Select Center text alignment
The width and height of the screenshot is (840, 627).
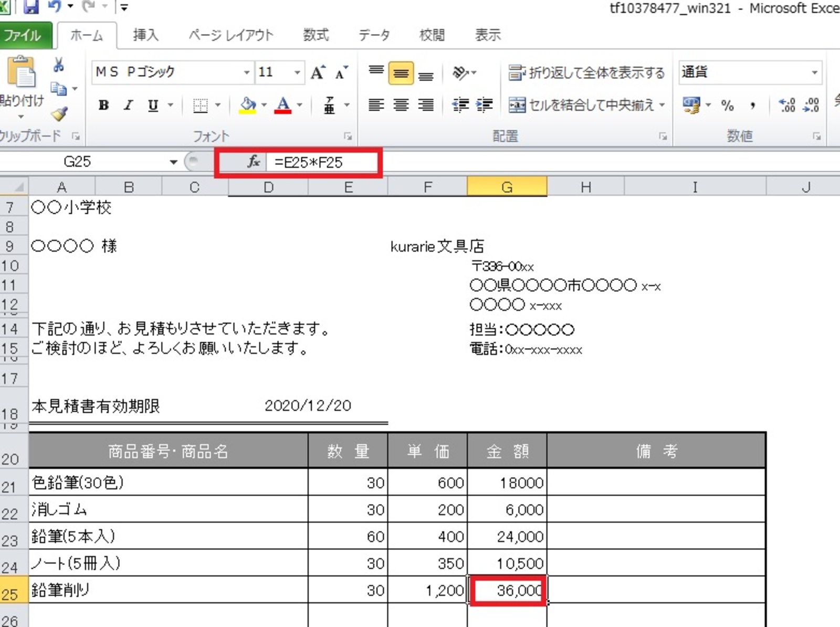[x=401, y=105]
